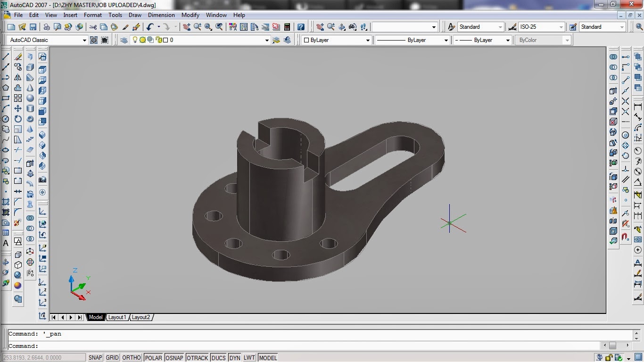
Task: Select the Move tool in Modify toolbar
Action: click(17, 108)
